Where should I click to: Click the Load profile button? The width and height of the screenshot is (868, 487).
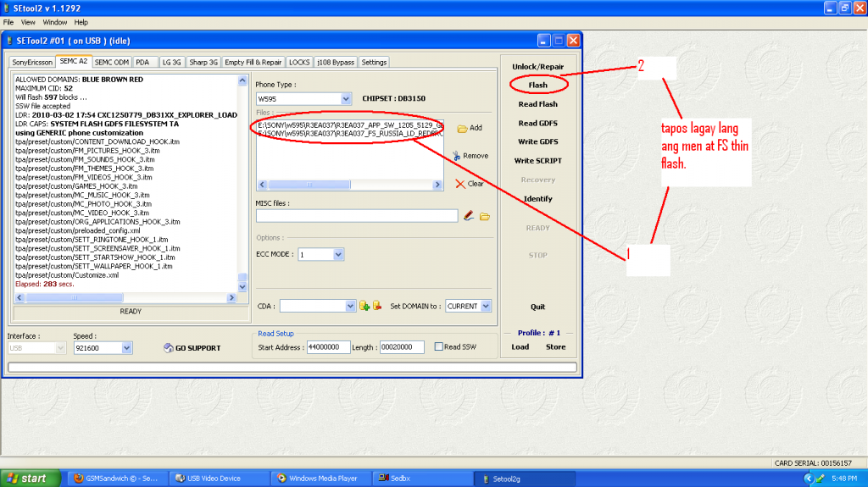(520, 347)
